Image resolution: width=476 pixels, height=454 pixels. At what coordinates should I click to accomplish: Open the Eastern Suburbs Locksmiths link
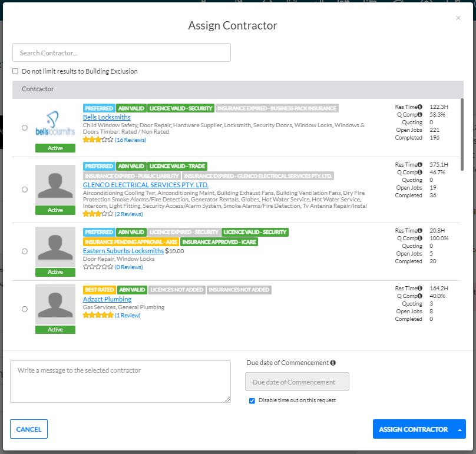click(x=123, y=251)
